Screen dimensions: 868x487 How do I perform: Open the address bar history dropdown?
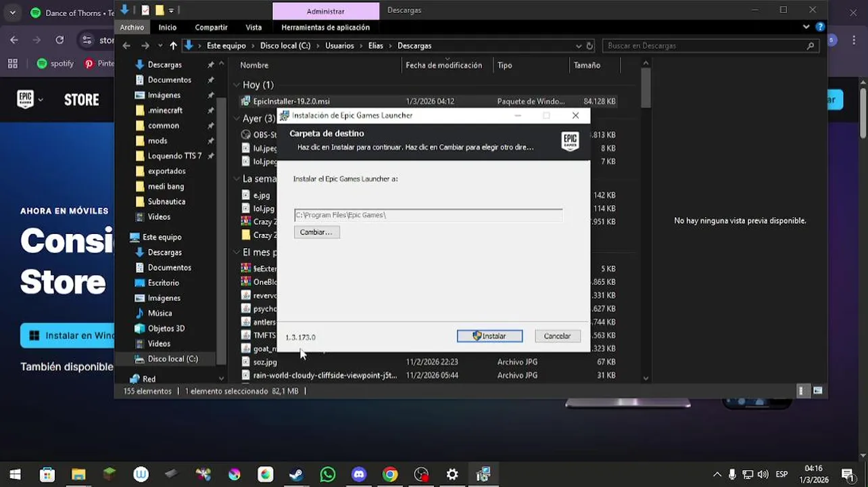pos(579,45)
